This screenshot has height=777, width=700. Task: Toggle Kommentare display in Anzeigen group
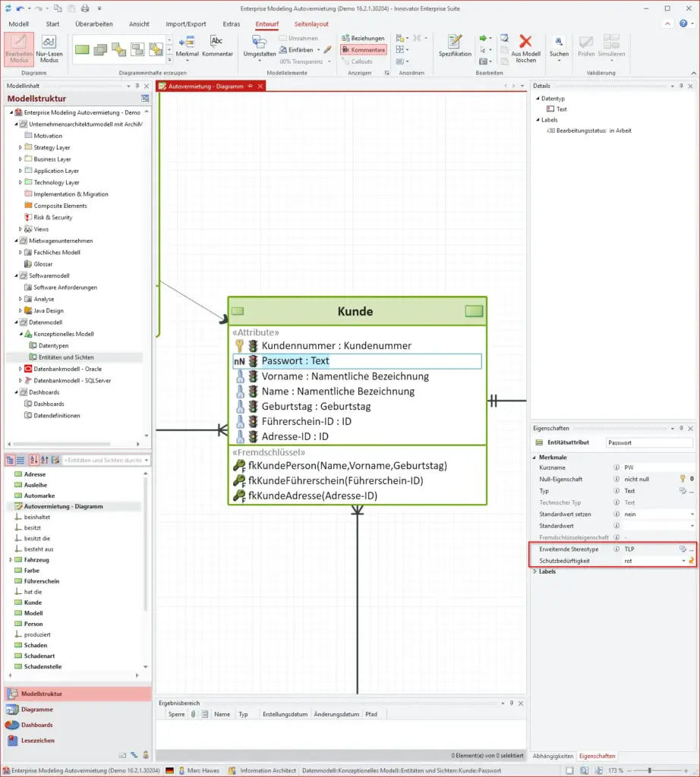pyautogui.click(x=364, y=50)
